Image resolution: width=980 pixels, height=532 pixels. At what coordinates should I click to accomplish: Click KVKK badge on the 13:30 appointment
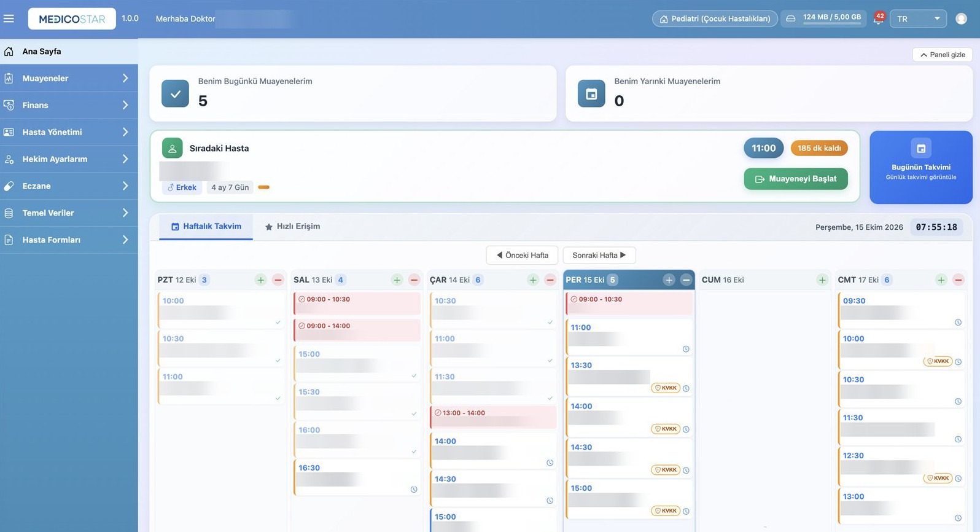[x=666, y=388]
